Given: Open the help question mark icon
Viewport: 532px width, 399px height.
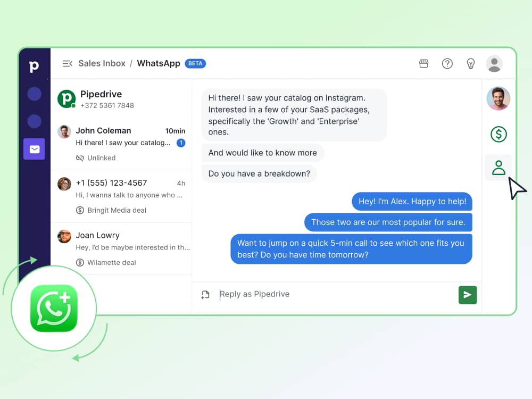Looking at the screenshot, I should [447, 63].
